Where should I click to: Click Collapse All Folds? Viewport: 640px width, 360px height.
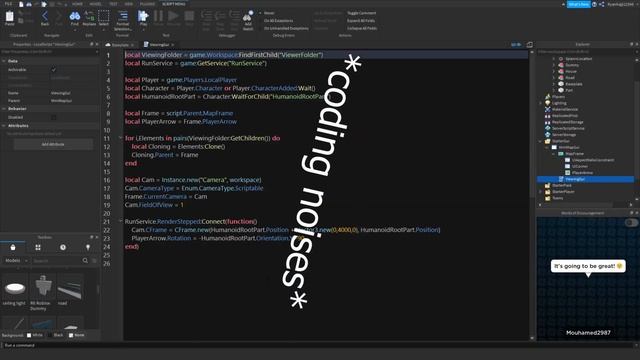point(362,28)
